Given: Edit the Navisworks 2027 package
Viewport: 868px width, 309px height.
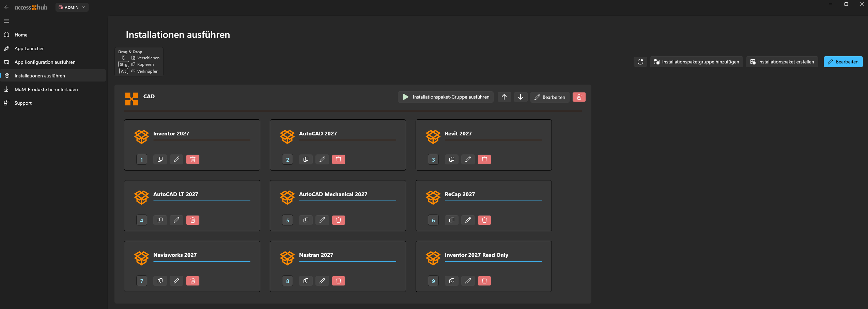Looking at the screenshot, I should (176, 281).
